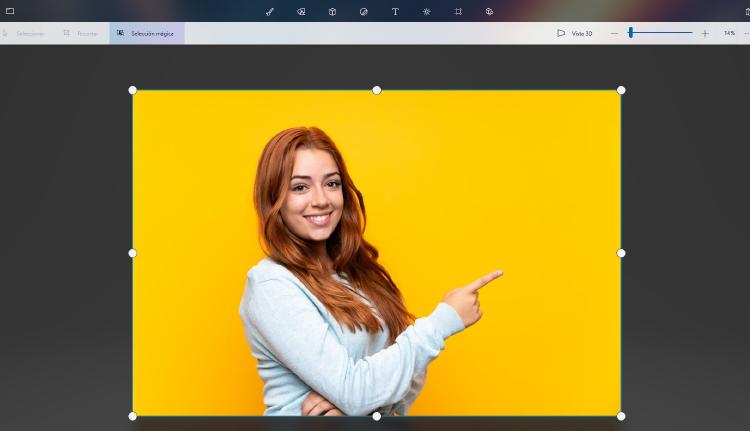Click the 14% zoom percentage field
The width and height of the screenshot is (750, 431).
(x=729, y=33)
